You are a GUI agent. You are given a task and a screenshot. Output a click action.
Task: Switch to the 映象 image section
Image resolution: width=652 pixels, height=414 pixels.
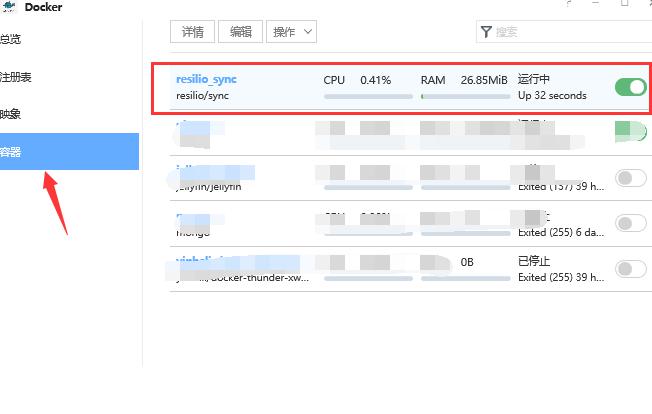coord(12,114)
